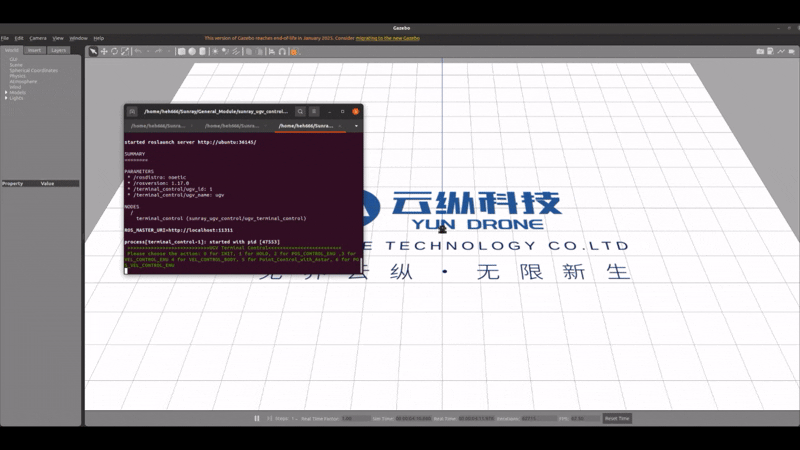Select the Translate mode tool
800x450 pixels.
click(104, 52)
